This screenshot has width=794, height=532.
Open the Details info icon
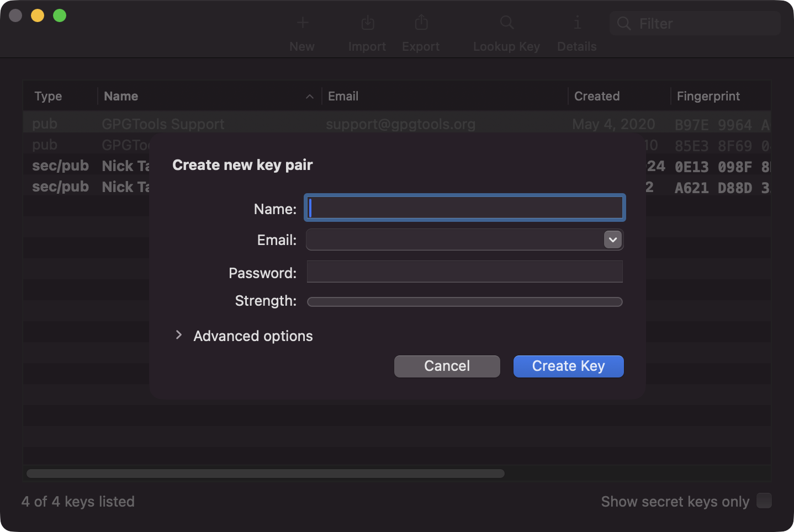coord(576,23)
